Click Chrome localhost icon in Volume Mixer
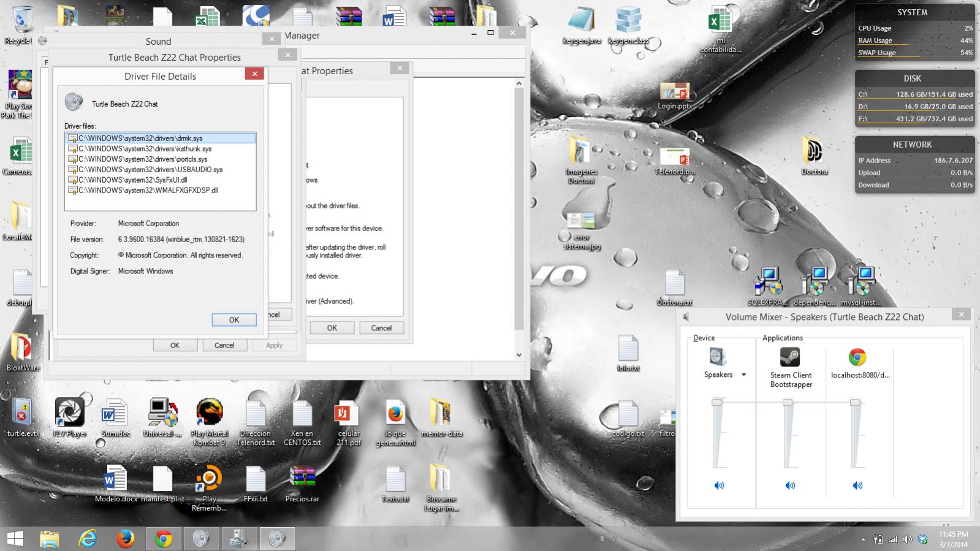Image resolution: width=980 pixels, height=551 pixels. click(857, 357)
